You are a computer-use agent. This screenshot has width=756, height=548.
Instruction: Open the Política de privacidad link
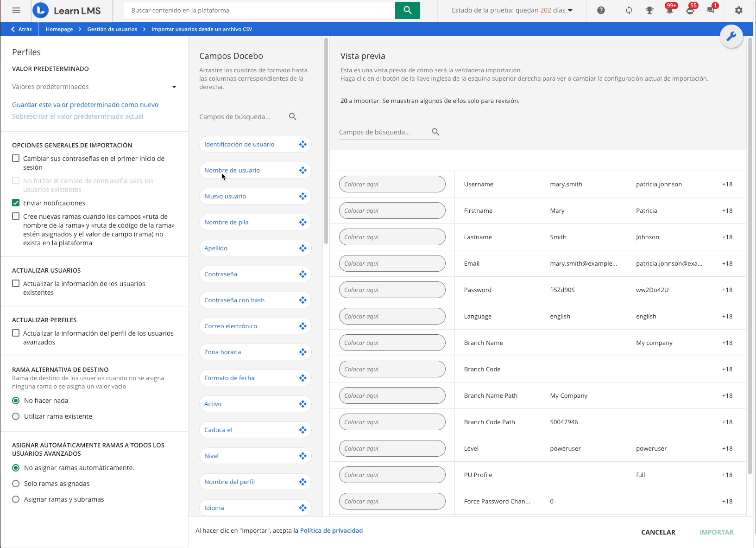(x=331, y=530)
